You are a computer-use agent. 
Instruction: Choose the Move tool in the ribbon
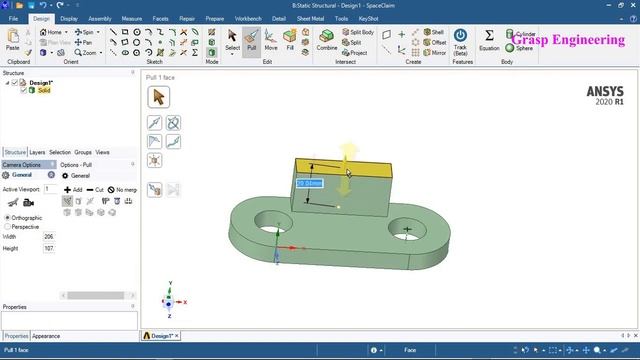pos(271,40)
